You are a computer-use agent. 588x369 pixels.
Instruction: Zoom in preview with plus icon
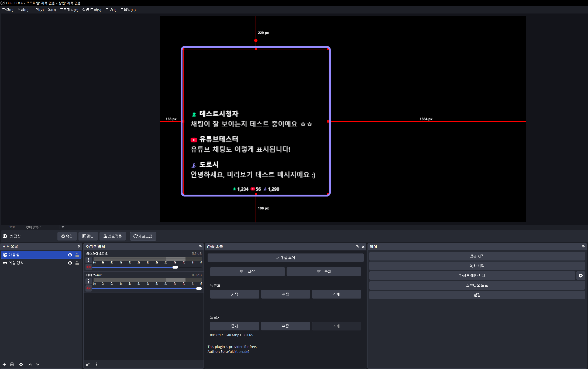point(21,227)
